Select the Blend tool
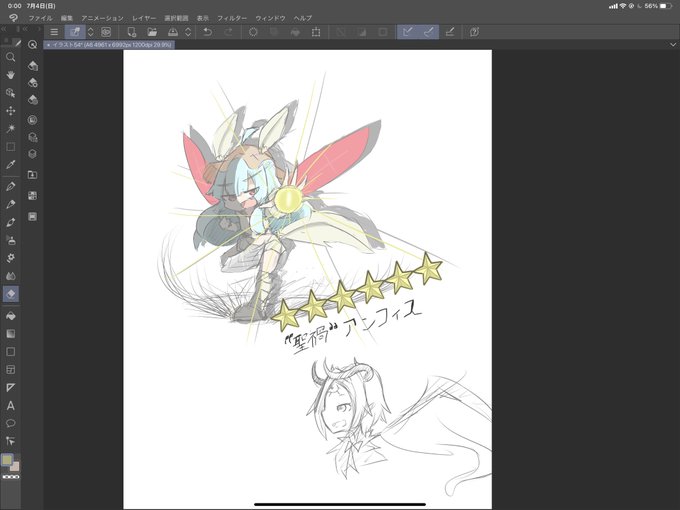 point(11,276)
